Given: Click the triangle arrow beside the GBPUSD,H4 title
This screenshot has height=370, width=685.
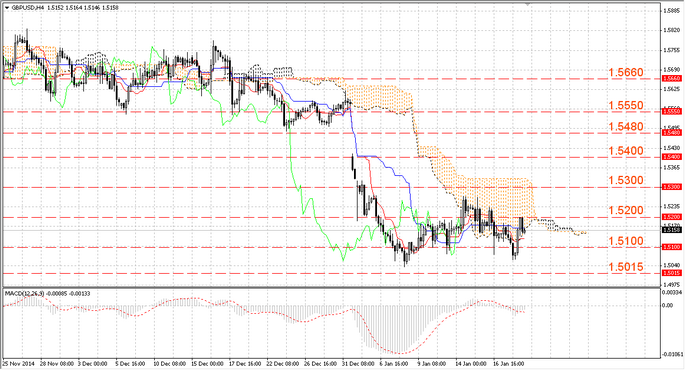Looking at the screenshot, I should 7,7.
